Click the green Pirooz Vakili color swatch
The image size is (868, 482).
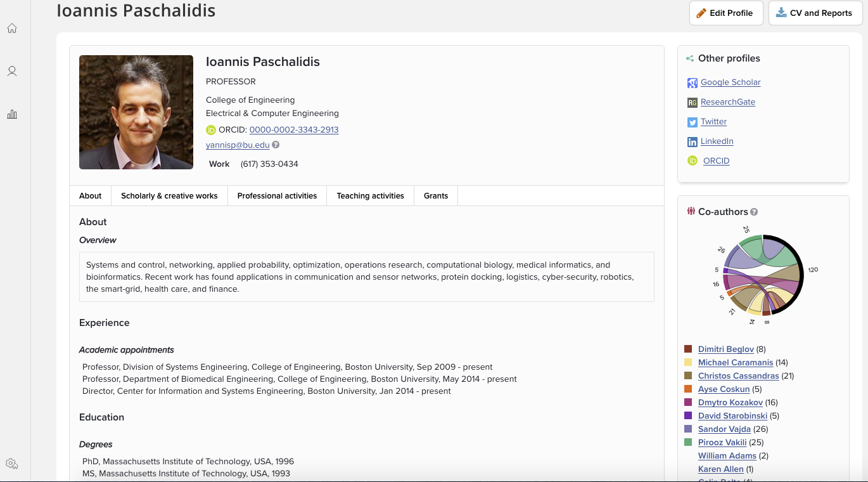(x=688, y=443)
